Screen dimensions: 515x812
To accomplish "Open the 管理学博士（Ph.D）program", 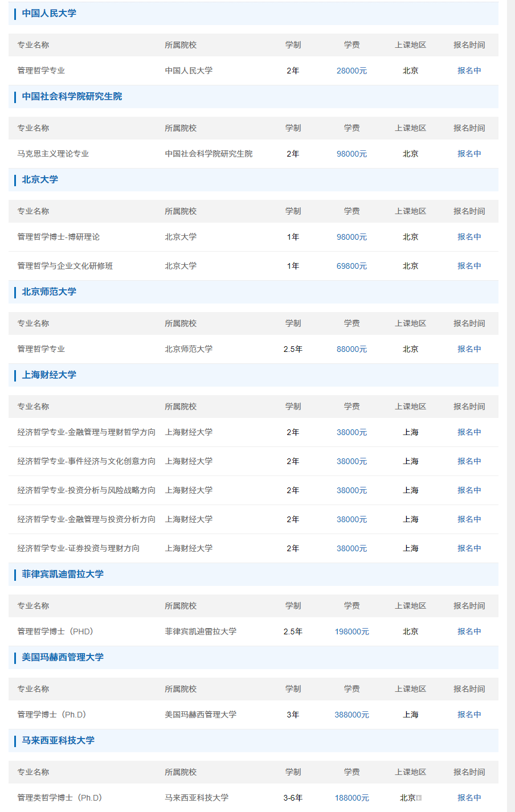I will coord(52,715).
